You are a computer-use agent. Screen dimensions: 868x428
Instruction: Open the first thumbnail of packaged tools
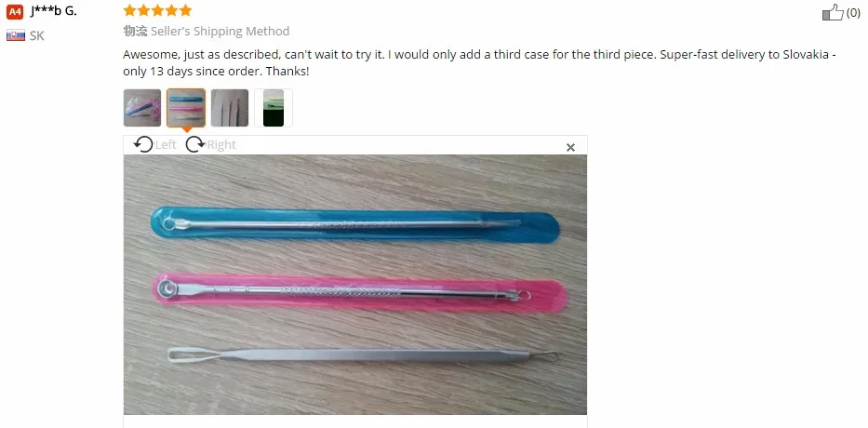coord(142,108)
